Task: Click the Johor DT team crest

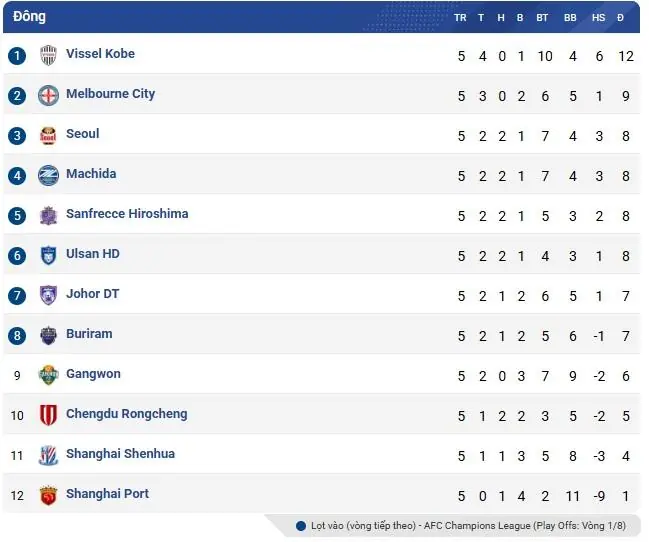Action: pyautogui.click(x=48, y=295)
